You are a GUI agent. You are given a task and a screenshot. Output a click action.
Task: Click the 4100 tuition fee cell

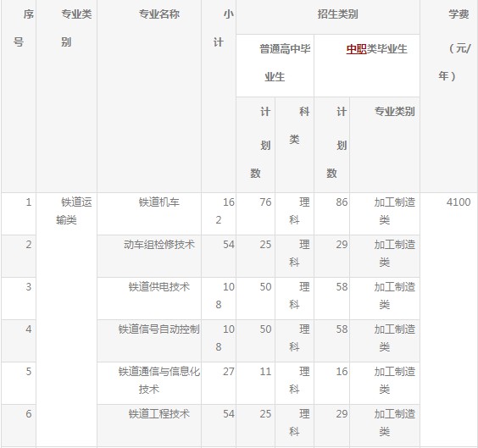pos(448,319)
